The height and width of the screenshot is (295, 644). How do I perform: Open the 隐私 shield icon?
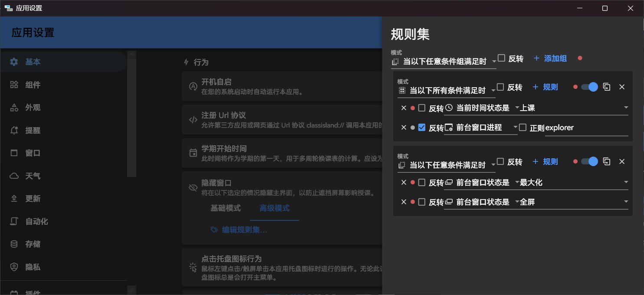point(14,267)
